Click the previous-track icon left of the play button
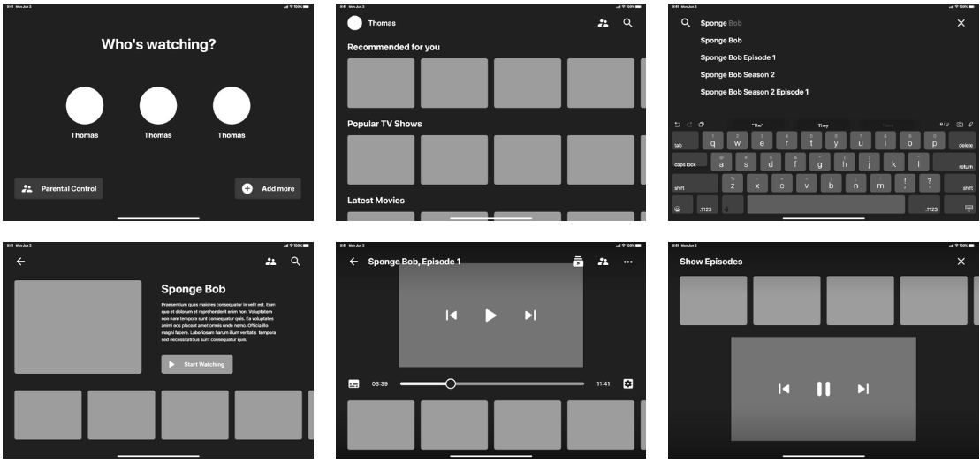The width and height of the screenshot is (980, 463). (x=452, y=315)
